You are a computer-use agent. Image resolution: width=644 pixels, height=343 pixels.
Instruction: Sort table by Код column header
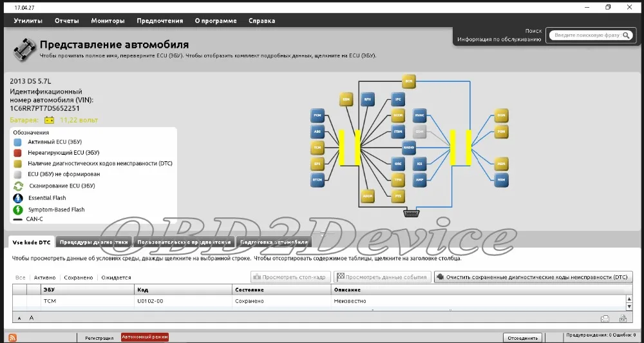pos(184,290)
